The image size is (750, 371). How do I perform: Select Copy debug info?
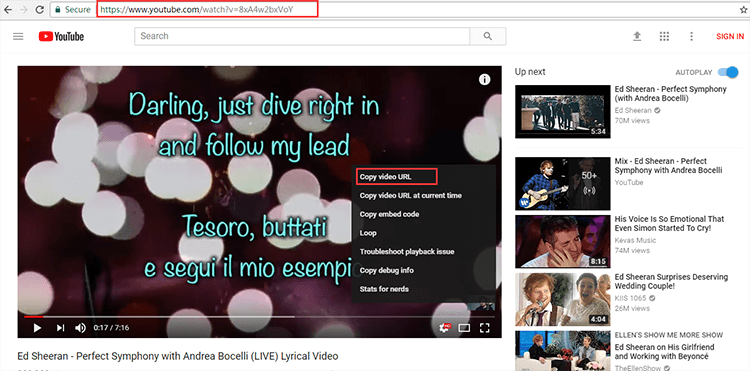tap(386, 270)
